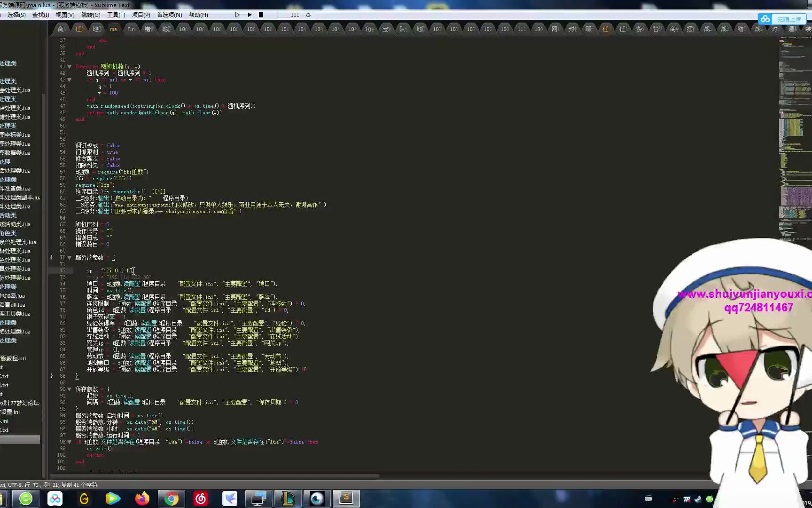Screen dimensions: 812x508
Task: Fold the if block at line 43
Action: [x=70, y=80]
